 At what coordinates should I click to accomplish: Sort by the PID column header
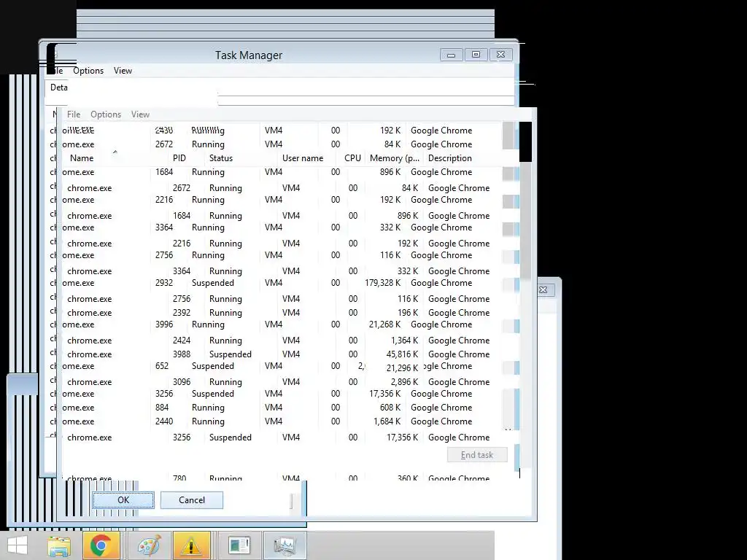[179, 158]
